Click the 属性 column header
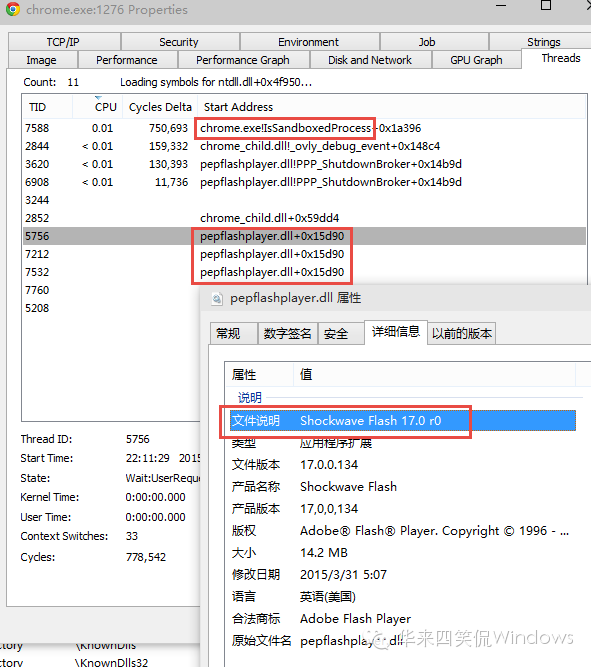 (x=259, y=375)
